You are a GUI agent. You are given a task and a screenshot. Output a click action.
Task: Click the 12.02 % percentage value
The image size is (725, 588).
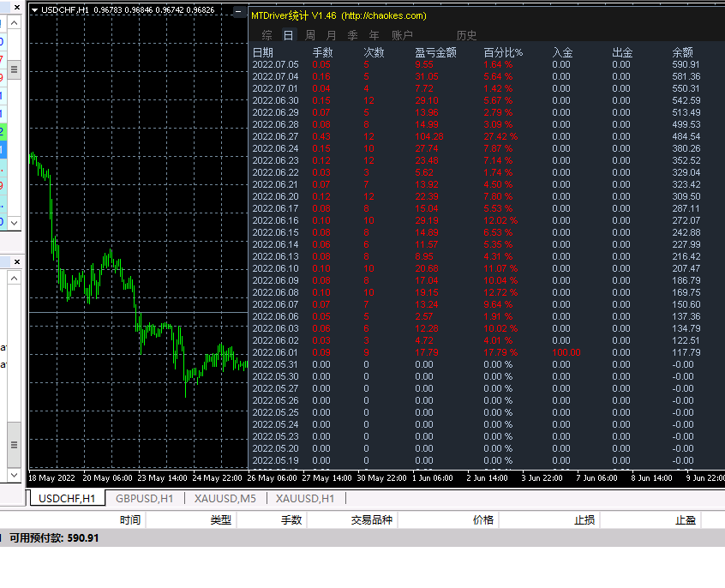tap(500, 220)
